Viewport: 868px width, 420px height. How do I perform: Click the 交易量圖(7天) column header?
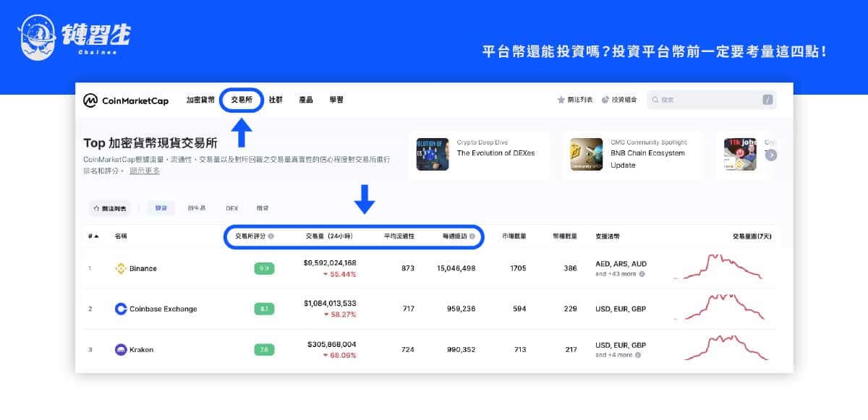752,236
